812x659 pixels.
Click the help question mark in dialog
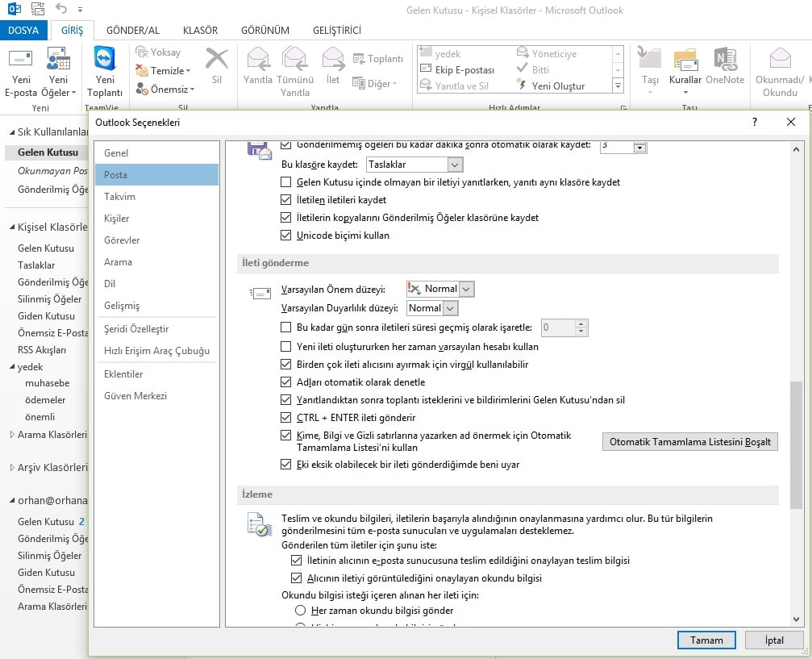pyautogui.click(x=755, y=122)
